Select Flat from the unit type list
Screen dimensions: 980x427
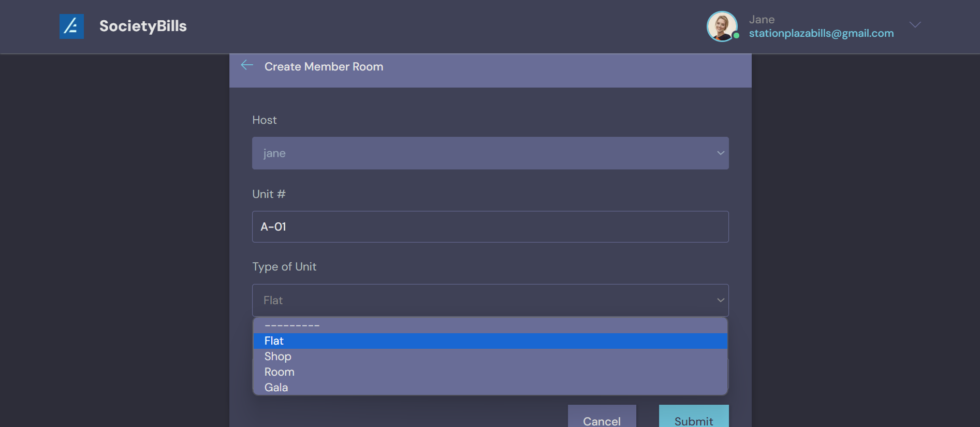click(x=274, y=341)
